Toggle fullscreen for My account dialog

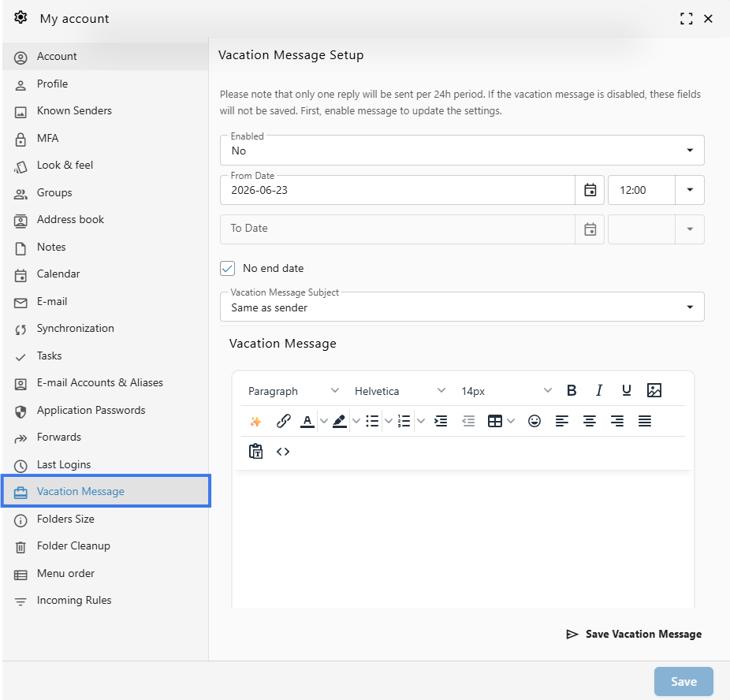click(x=686, y=19)
